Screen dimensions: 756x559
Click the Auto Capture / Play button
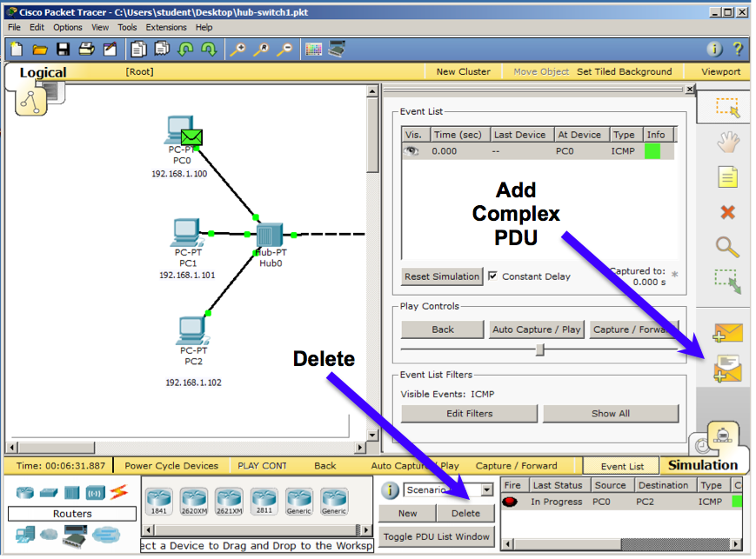click(536, 329)
